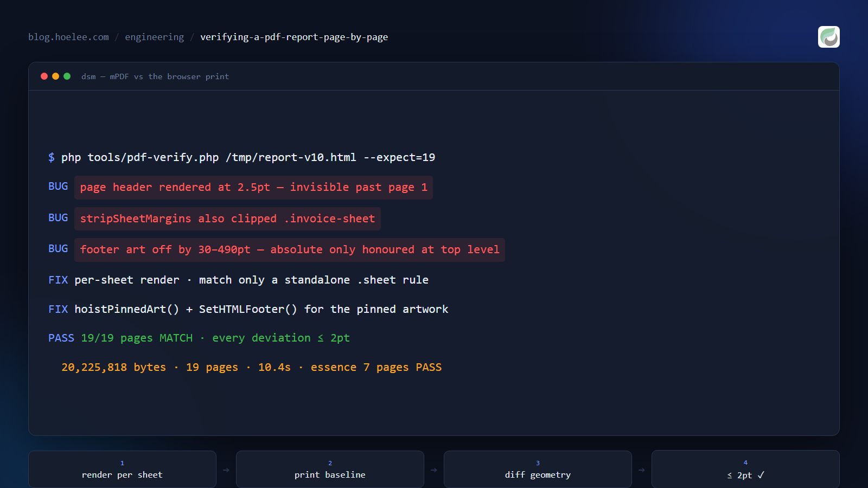Screen dimensions: 868x488
Task: Click the PASS 19/19 pages MATCH line
Action: 199,338
